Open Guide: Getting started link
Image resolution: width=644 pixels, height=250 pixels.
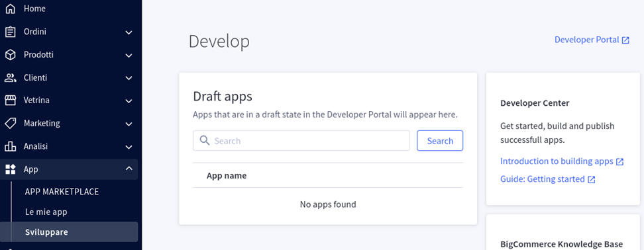[542, 179]
